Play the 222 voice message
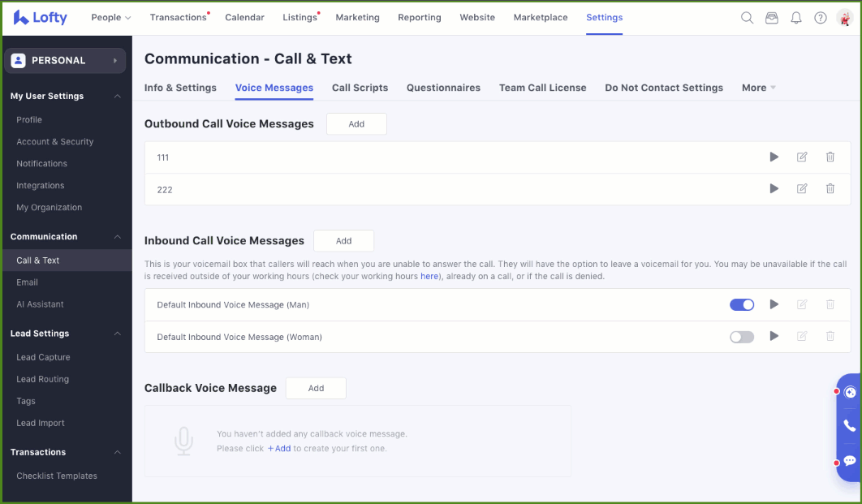Image resolution: width=862 pixels, height=504 pixels. tap(774, 189)
